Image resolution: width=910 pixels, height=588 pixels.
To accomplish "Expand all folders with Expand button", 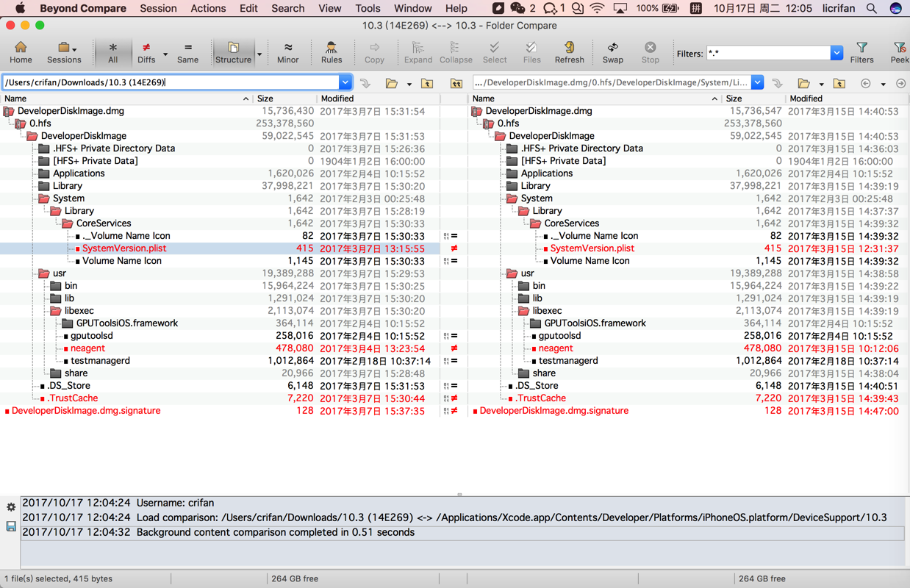I will pos(418,52).
